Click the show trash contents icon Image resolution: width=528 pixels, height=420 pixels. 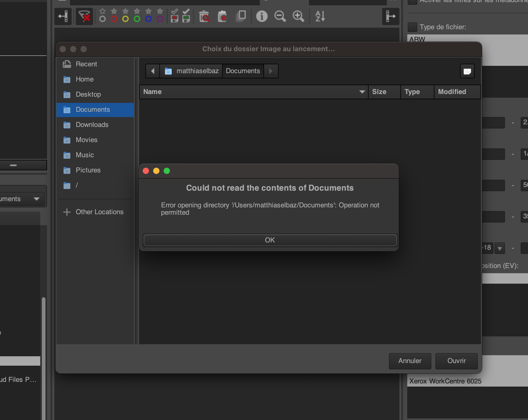tap(204, 16)
